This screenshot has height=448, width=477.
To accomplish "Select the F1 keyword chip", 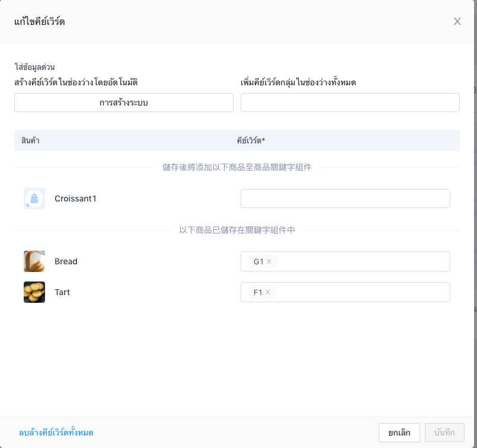I will click(258, 292).
